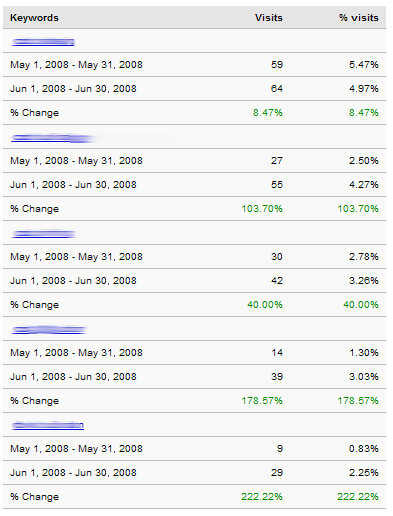Viewport: 393px width, 516px height.
Task: Click the 222.22% visits change value
Action: 262,497
